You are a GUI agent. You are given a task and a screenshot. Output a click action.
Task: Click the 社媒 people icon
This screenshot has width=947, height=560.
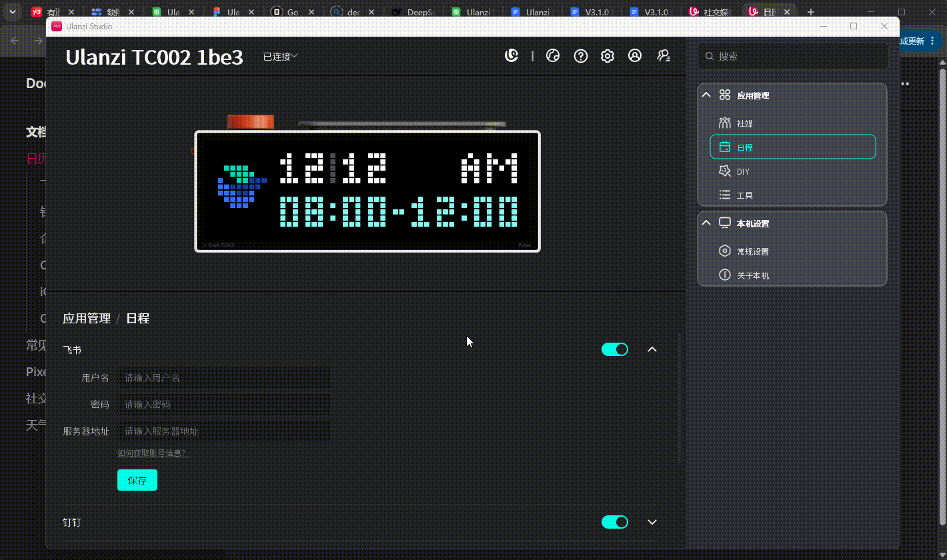pyautogui.click(x=725, y=123)
